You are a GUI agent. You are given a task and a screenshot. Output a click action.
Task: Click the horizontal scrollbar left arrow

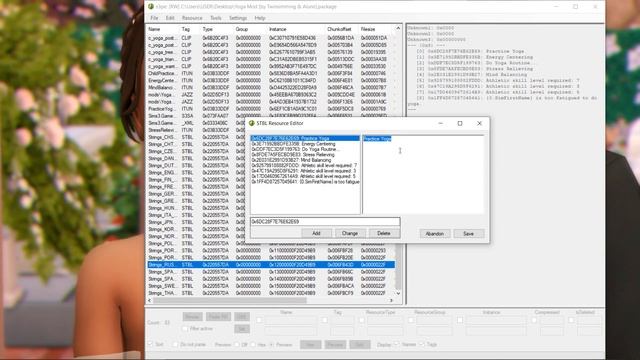tap(150, 300)
